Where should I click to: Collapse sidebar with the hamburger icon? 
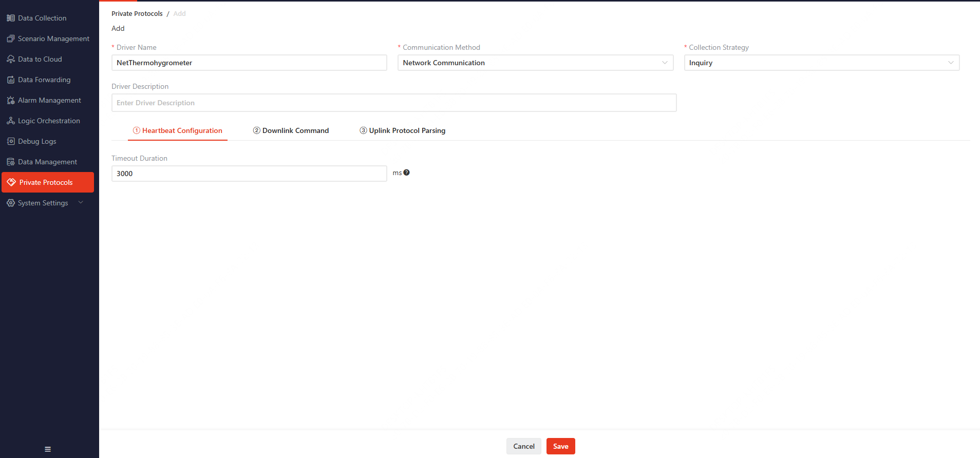(48, 449)
